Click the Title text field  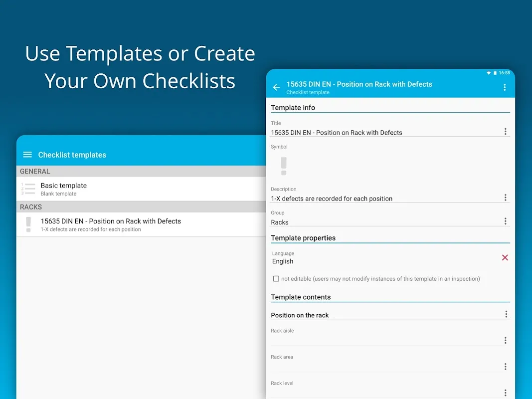(x=384, y=132)
